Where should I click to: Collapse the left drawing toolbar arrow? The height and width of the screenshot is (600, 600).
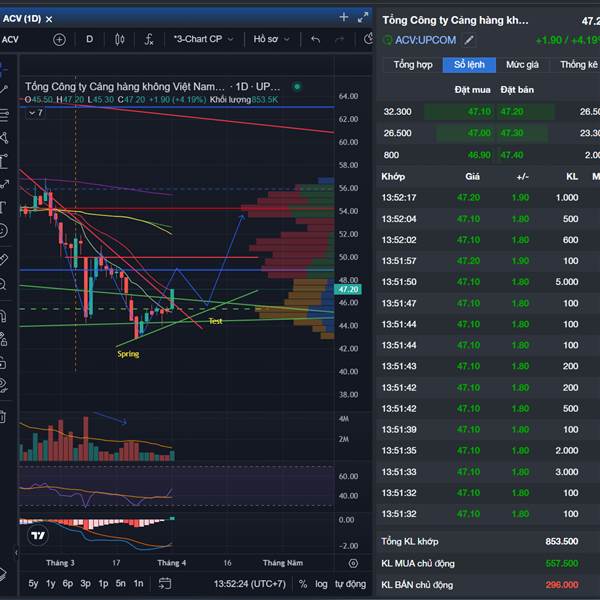pyautogui.click(x=16, y=552)
